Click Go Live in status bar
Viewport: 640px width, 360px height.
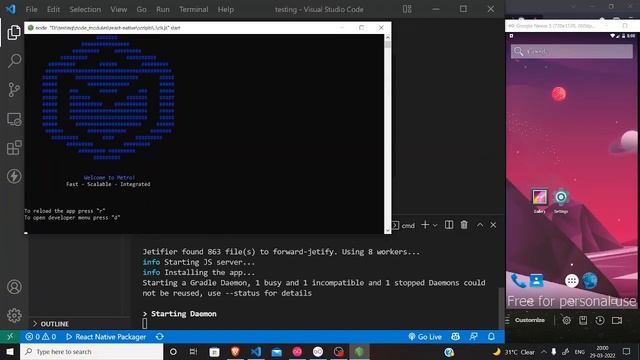tap(425, 337)
